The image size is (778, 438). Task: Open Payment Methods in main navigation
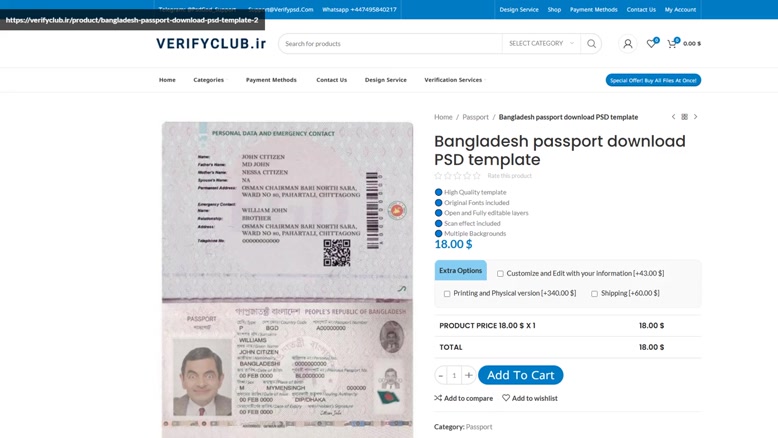pos(271,80)
